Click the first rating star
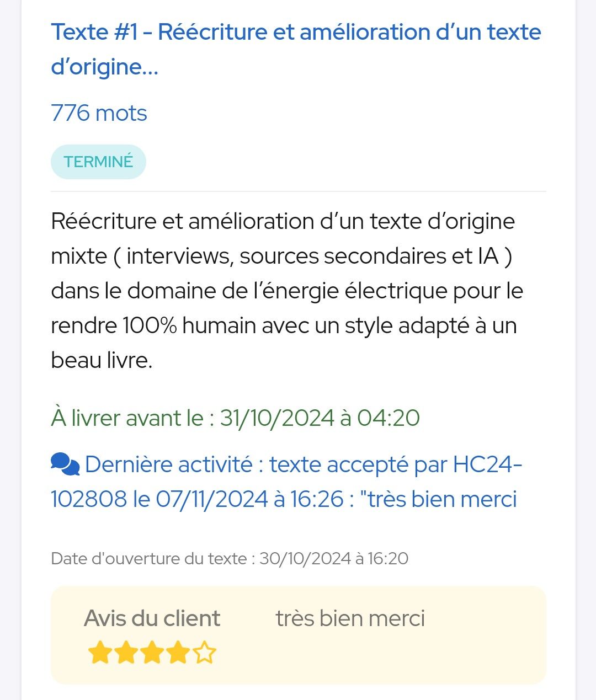The height and width of the screenshot is (700, 596). 99,653
